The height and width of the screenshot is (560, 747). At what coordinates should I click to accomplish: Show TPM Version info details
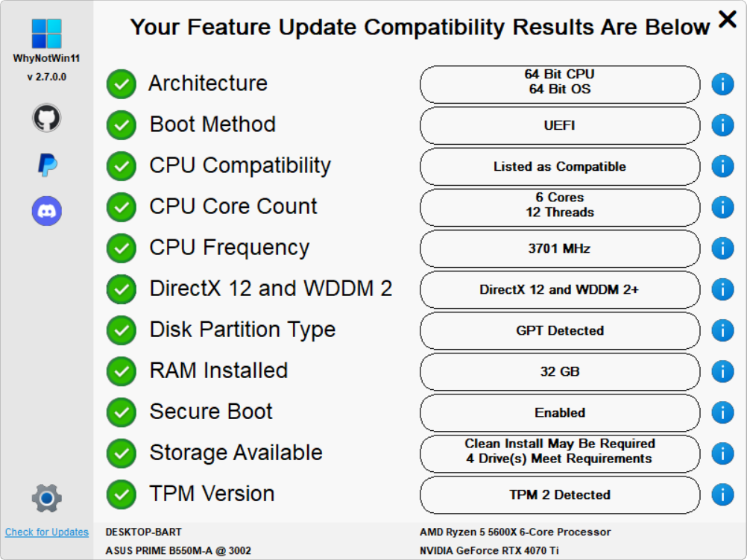coord(722,494)
